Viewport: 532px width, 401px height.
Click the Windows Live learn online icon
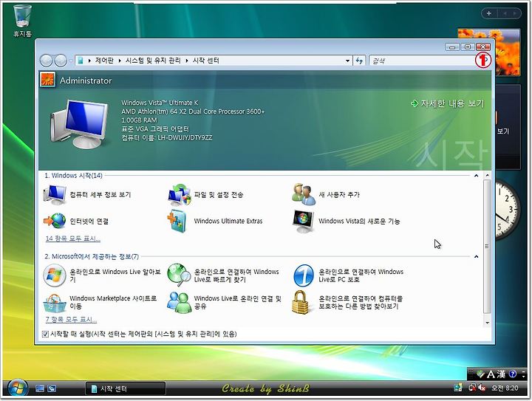pos(55,275)
